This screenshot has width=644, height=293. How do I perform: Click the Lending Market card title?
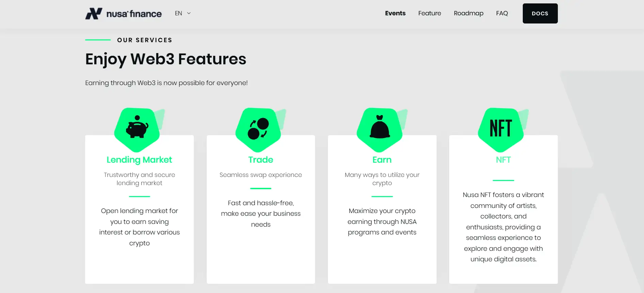139,160
